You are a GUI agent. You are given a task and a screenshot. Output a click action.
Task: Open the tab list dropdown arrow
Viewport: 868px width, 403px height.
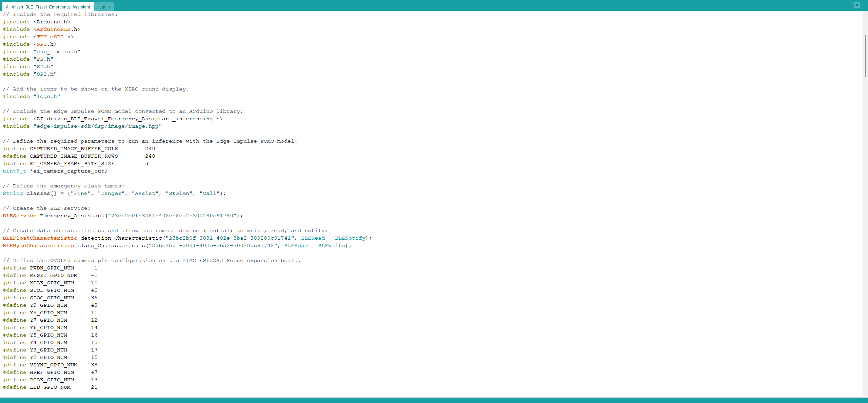pos(857,5)
